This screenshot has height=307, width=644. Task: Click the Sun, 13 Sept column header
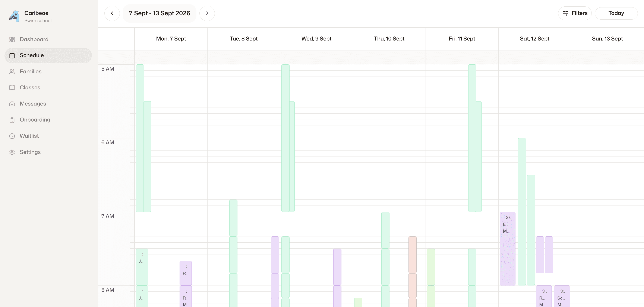click(x=607, y=39)
